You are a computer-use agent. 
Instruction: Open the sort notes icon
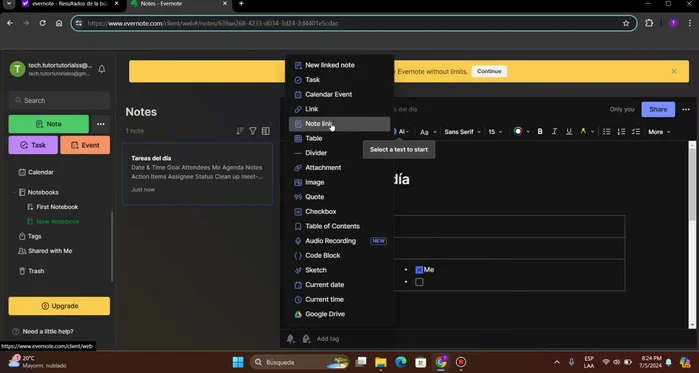click(240, 131)
